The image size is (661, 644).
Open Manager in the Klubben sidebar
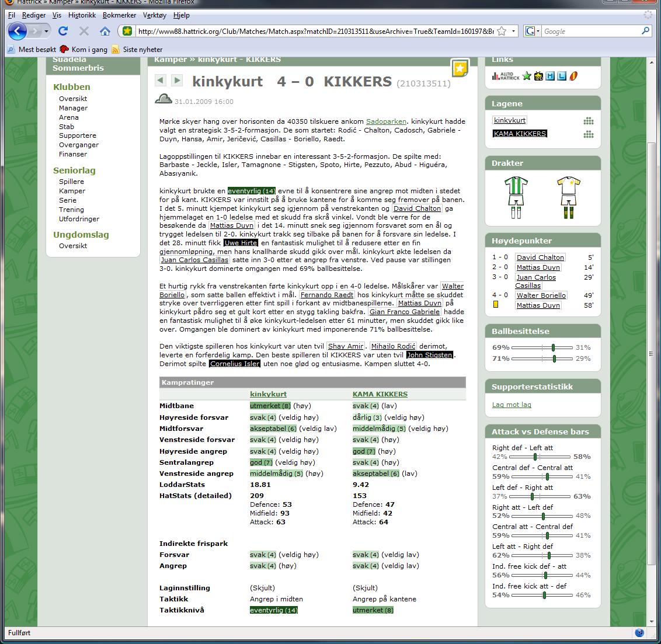(74, 108)
